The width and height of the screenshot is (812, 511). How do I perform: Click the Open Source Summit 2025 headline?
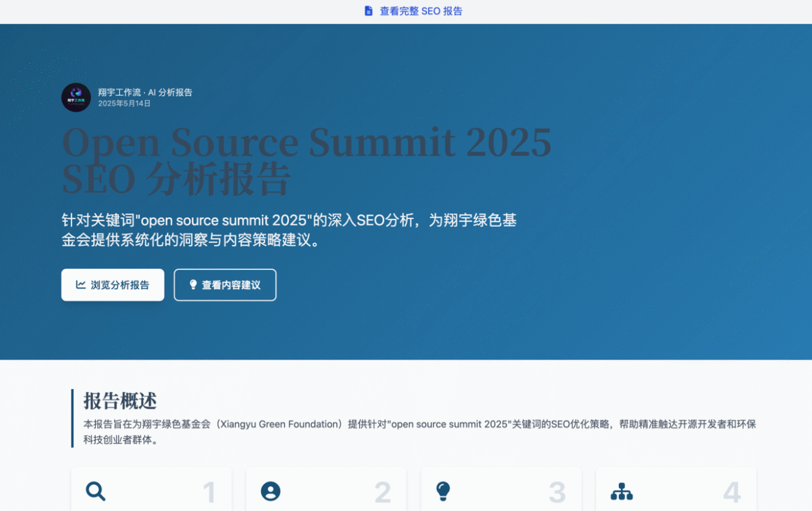tap(307, 142)
